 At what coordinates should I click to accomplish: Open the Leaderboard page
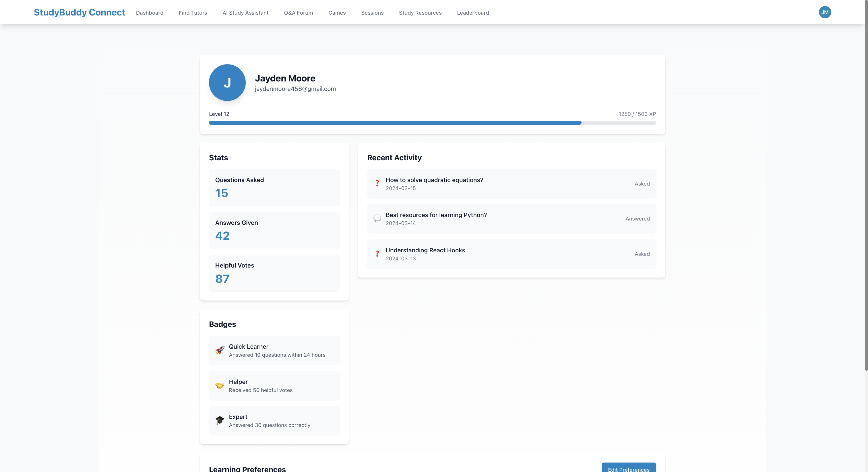[x=473, y=13]
